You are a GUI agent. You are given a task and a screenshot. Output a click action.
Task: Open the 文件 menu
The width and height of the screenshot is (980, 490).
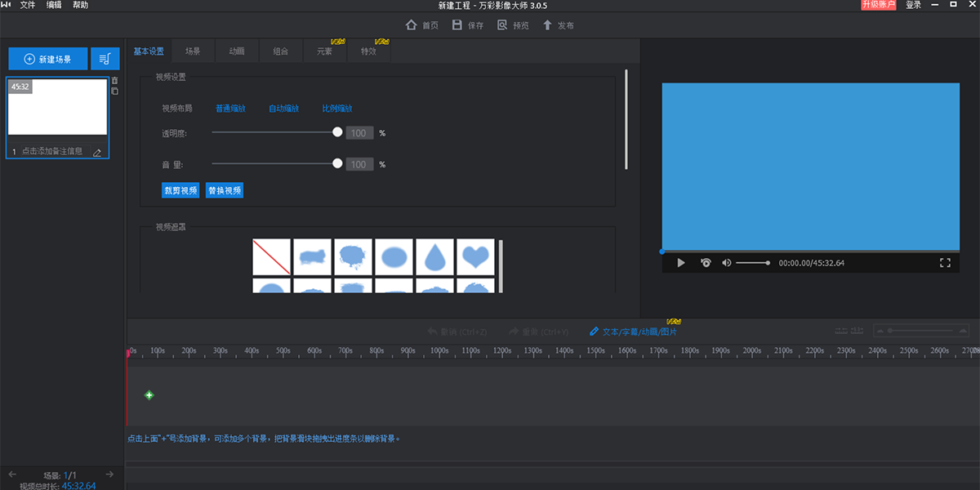coord(28,5)
